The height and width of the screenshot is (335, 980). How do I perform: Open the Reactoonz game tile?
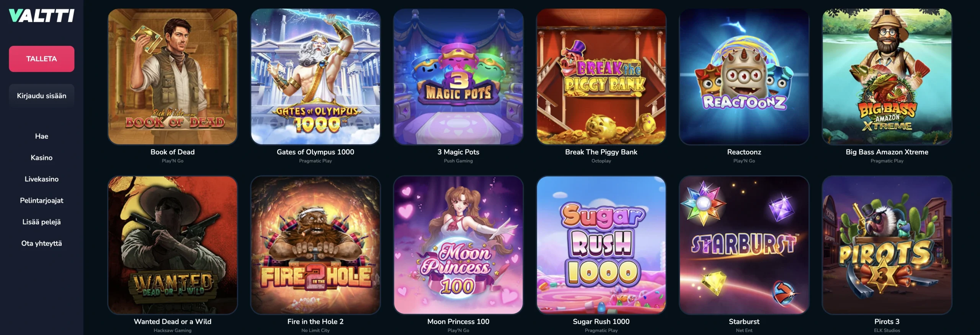pos(744,76)
